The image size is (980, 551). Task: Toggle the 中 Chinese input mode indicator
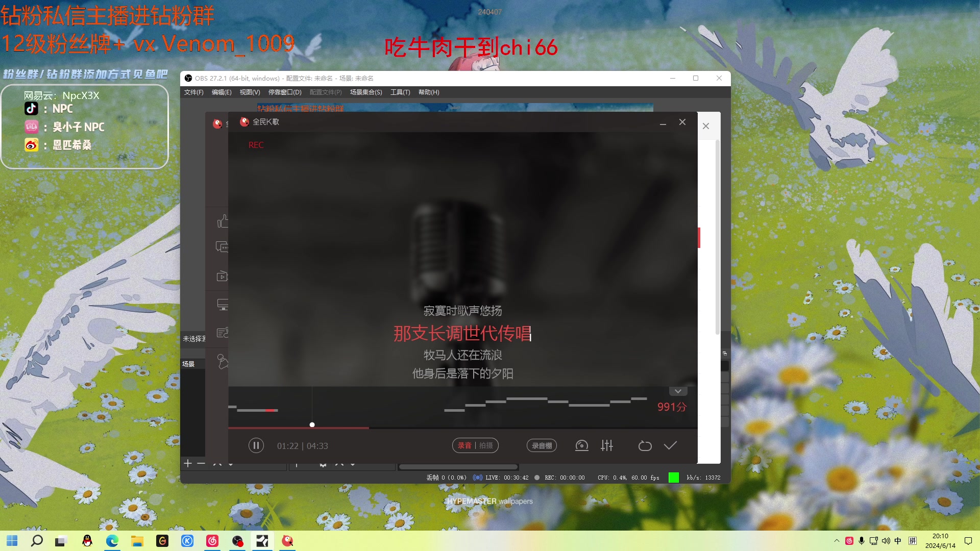(898, 541)
